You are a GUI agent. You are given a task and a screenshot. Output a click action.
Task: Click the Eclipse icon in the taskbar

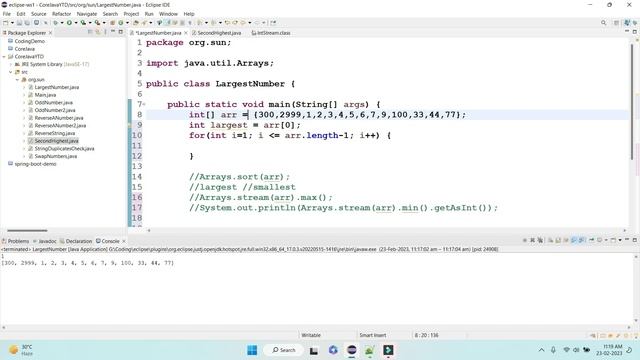pos(351,350)
